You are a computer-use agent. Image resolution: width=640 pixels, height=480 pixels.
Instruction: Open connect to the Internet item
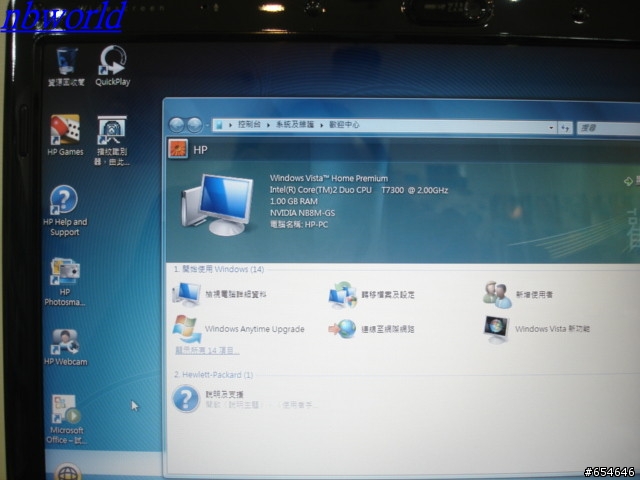tap(371, 329)
